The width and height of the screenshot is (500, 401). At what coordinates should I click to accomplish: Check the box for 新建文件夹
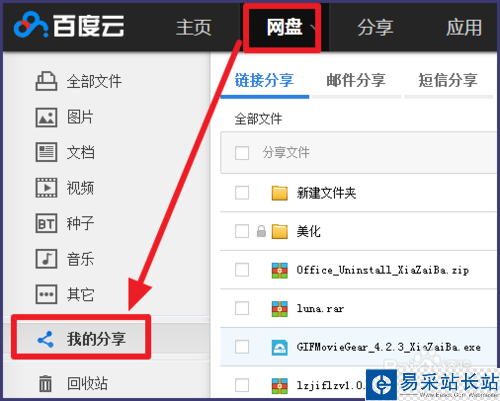click(242, 192)
